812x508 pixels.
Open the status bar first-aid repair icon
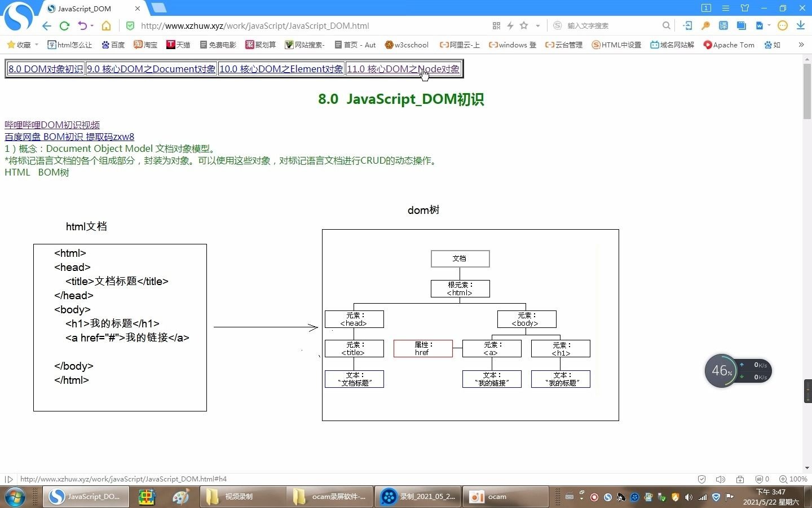click(740, 479)
